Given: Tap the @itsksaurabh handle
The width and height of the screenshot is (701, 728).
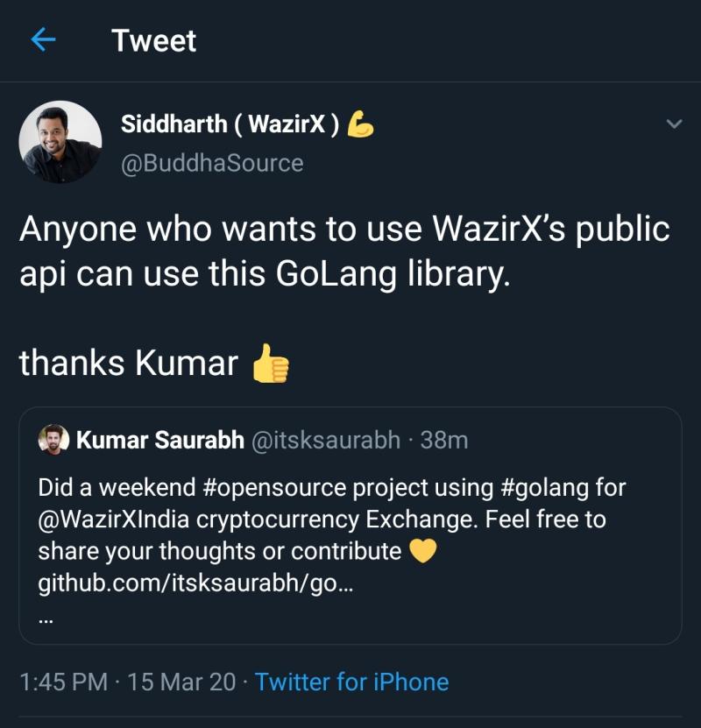Looking at the screenshot, I should (x=326, y=440).
